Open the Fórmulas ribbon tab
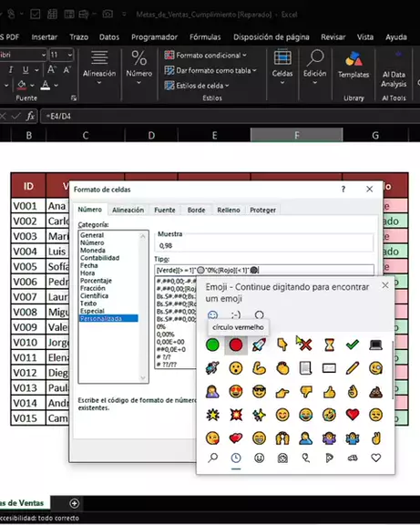 click(x=205, y=37)
